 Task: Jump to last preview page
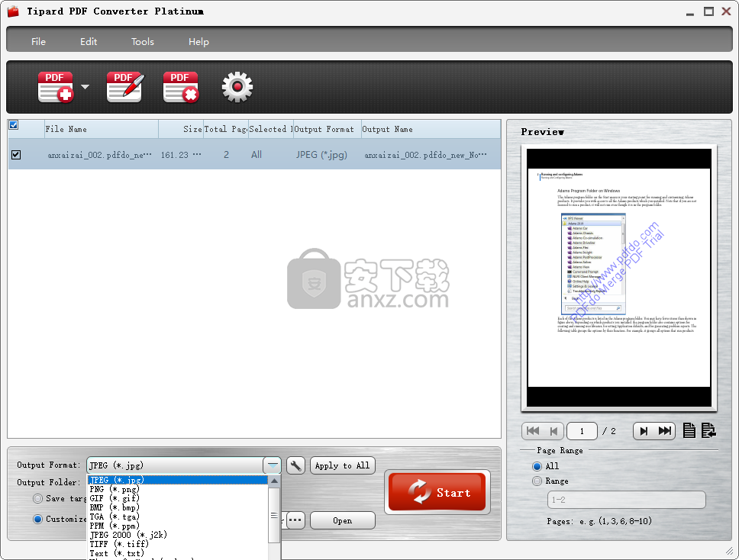(665, 431)
